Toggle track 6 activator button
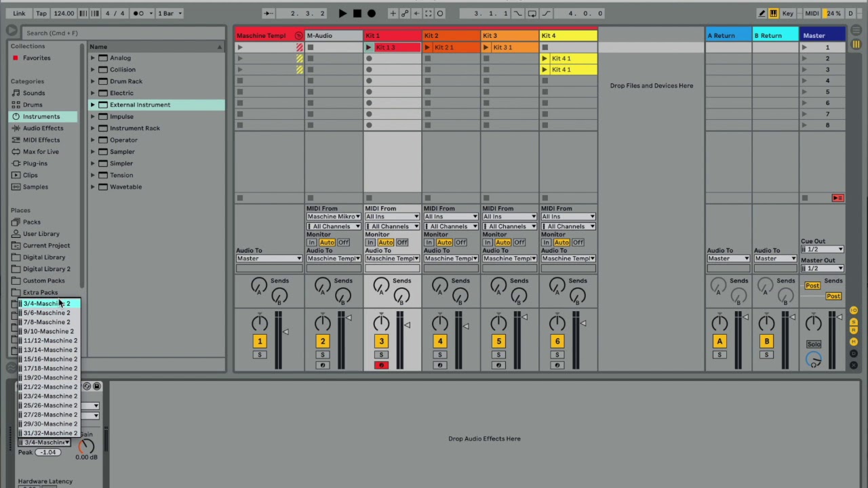This screenshot has width=868, height=488. click(557, 341)
